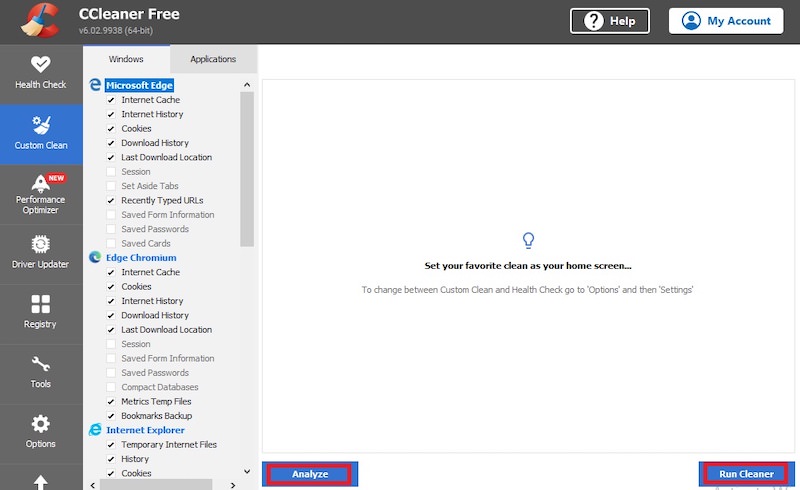The height and width of the screenshot is (490, 800).
Task: Click the 'Saved Passwords' label under Microsoft Edge
Action: click(x=155, y=229)
